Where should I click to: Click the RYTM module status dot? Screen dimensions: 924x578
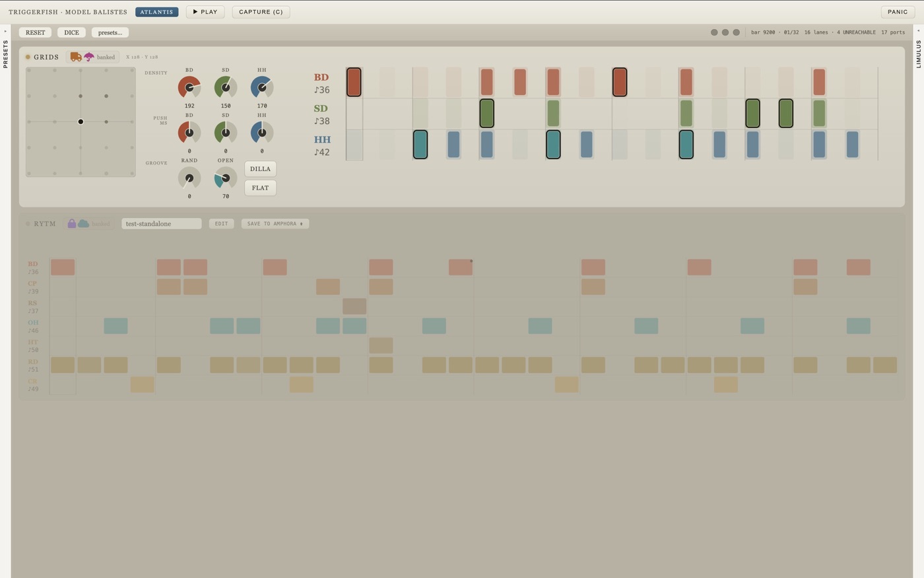(28, 224)
